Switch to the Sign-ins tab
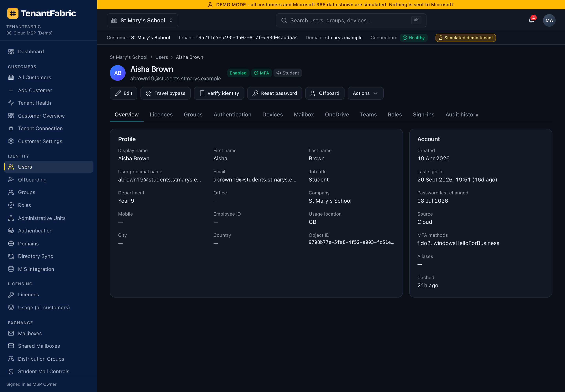Viewport: 565px width, 392px height. pos(424,115)
